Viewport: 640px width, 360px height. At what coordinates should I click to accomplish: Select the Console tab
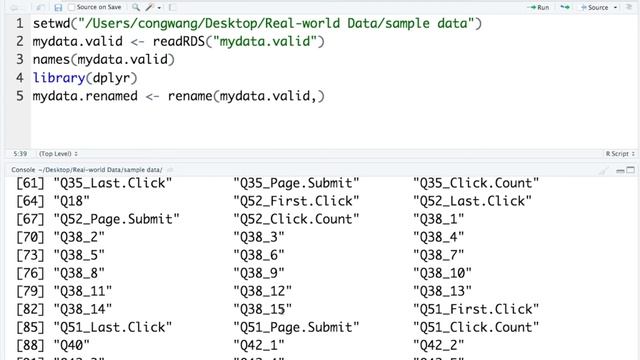(x=23, y=170)
